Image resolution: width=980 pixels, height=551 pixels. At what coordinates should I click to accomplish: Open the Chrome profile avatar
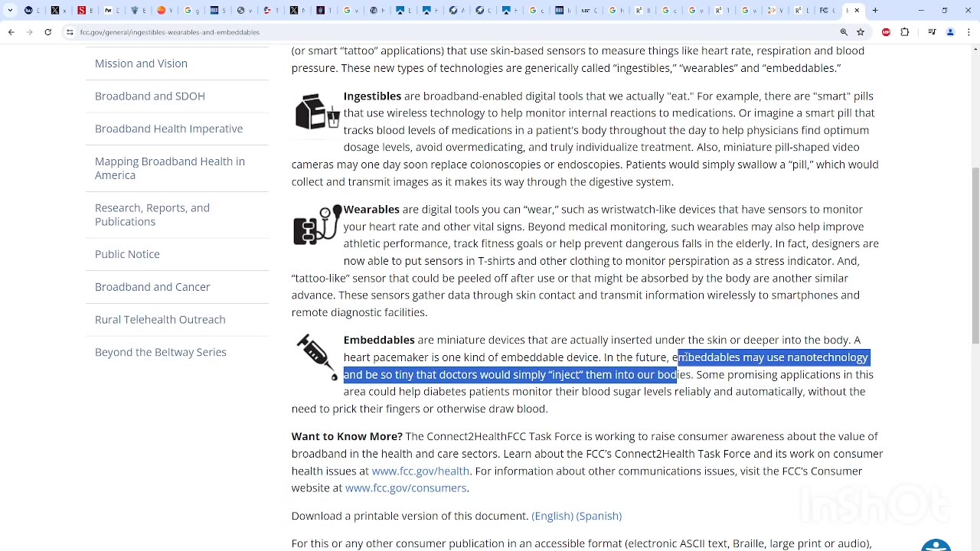coord(950,32)
